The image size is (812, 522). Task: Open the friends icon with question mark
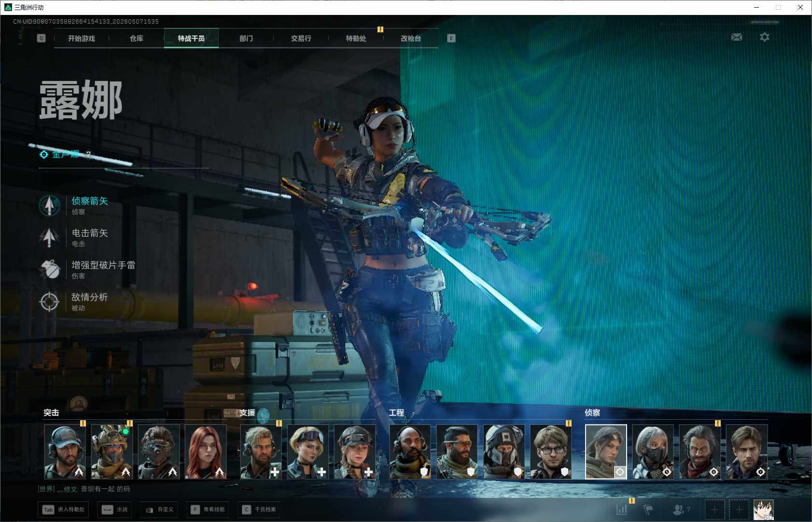coord(681,509)
